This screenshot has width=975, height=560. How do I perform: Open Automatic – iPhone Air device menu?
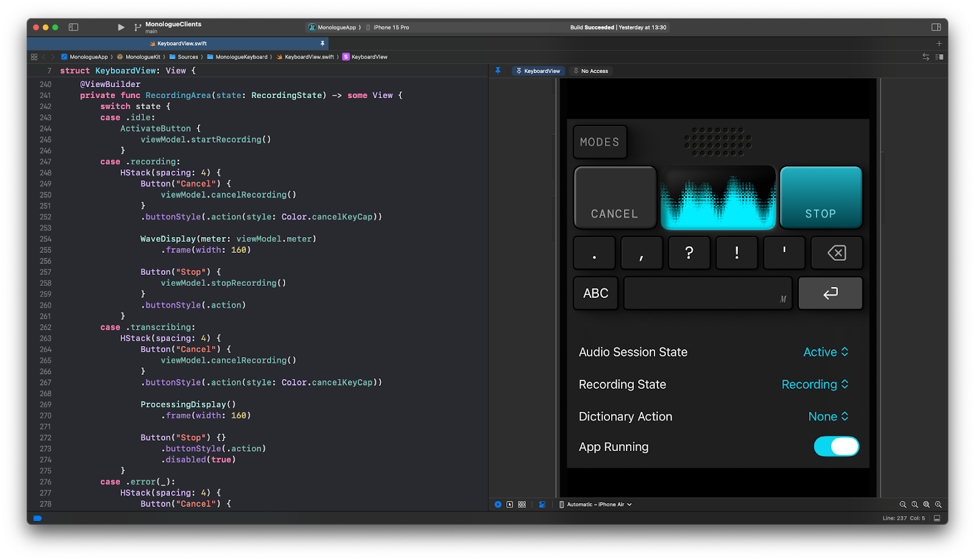click(595, 505)
